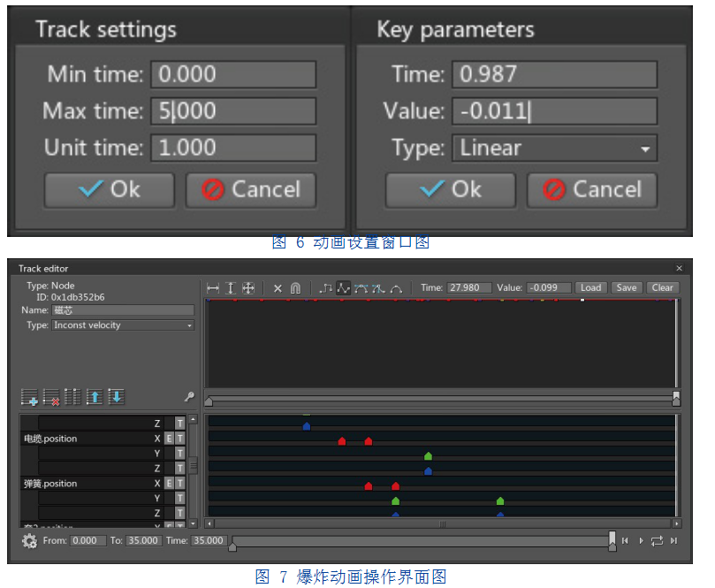
Task: Move track down with blue arrow icon
Action: (117, 397)
